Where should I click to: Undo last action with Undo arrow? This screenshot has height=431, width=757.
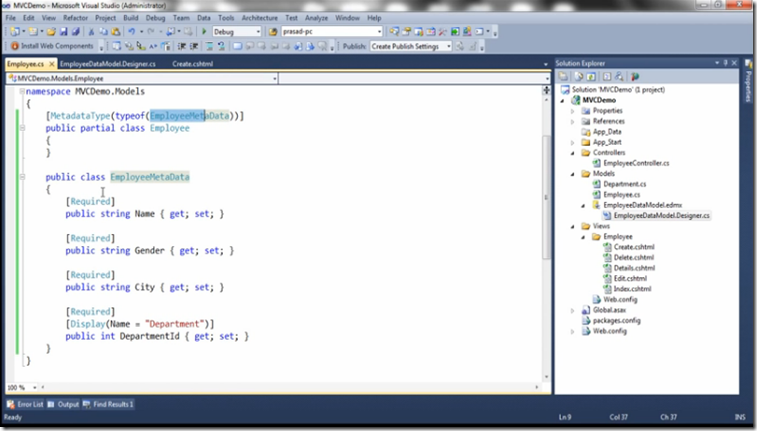(131, 32)
